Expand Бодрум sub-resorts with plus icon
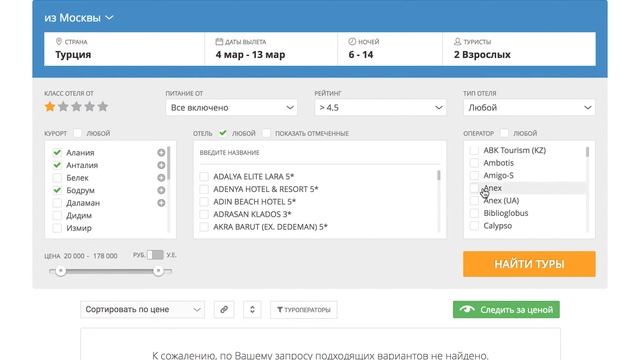Image resolution: width=640 pixels, height=360 pixels. (x=161, y=190)
